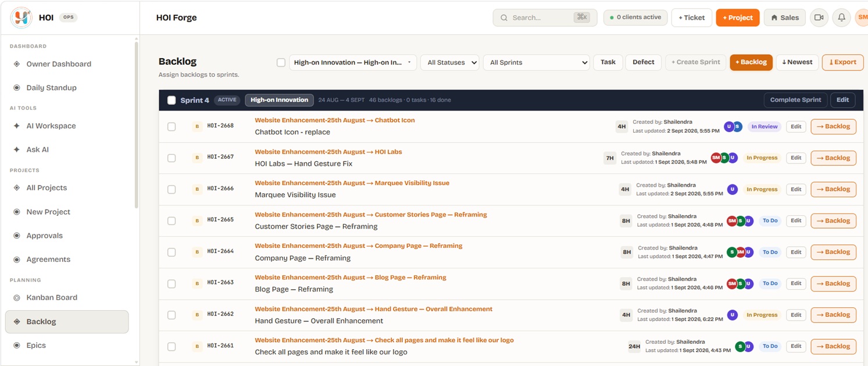Select Backlog in sidebar
Image resolution: width=868 pixels, height=366 pixels.
pos(67,322)
